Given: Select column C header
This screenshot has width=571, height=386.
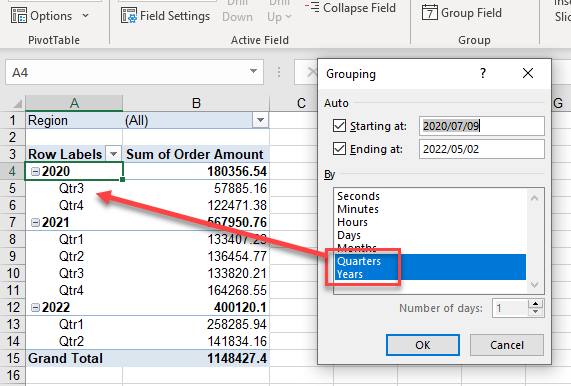Looking at the screenshot, I should pos(301,103).
